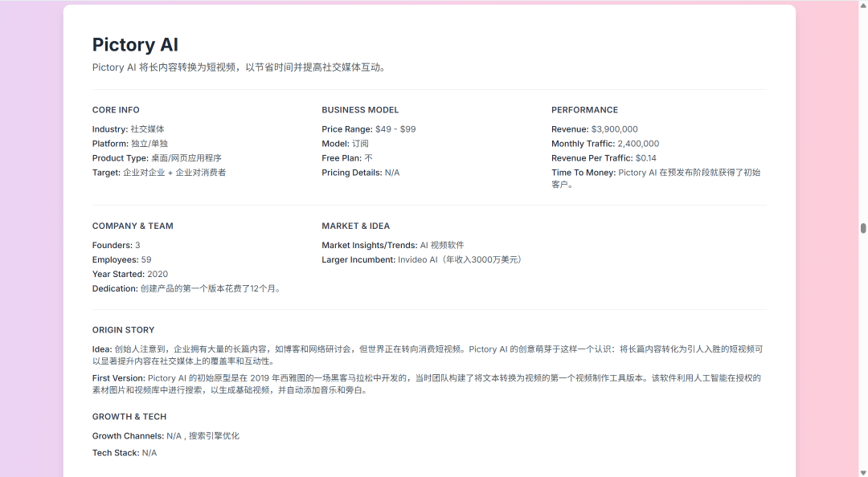
Task: Click the Free Plan: 不 line
Action: [x=347, y=157]
